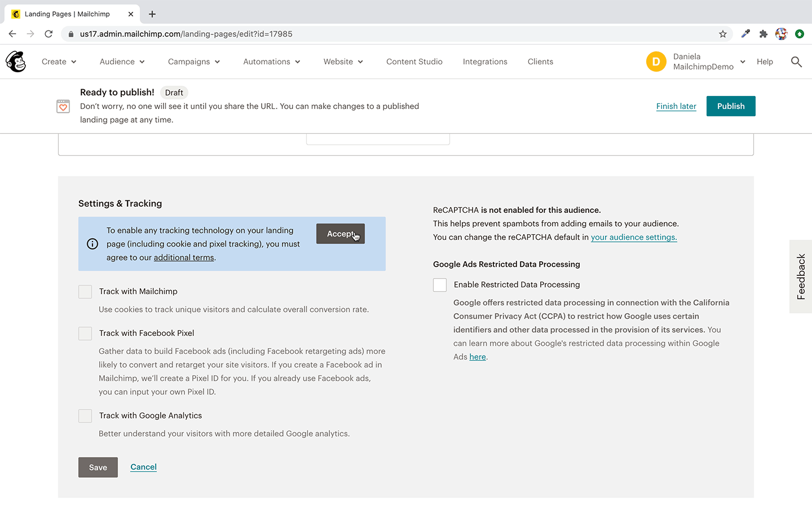Expand the Website menu
812x508 pixels.
click(343, 62)
